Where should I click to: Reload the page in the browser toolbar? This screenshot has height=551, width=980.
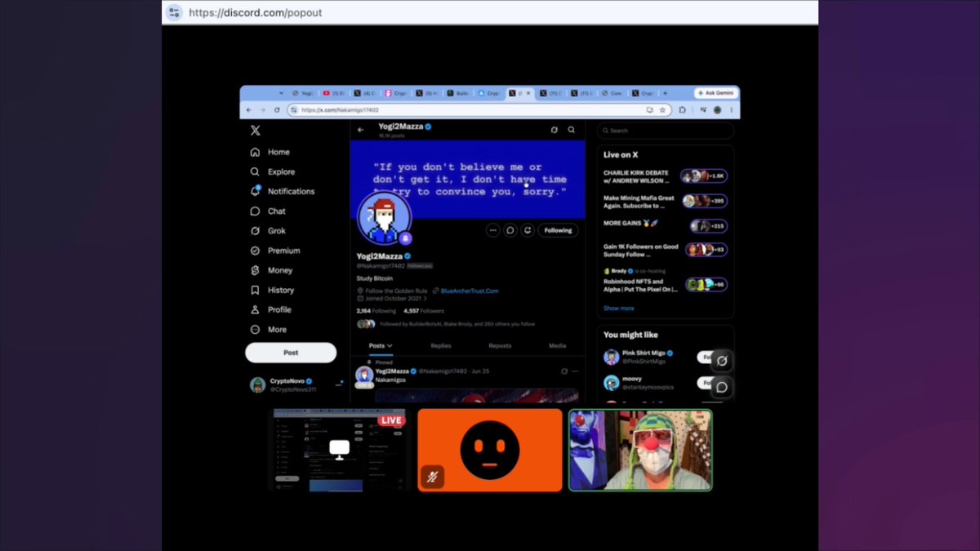click(277, 110)
